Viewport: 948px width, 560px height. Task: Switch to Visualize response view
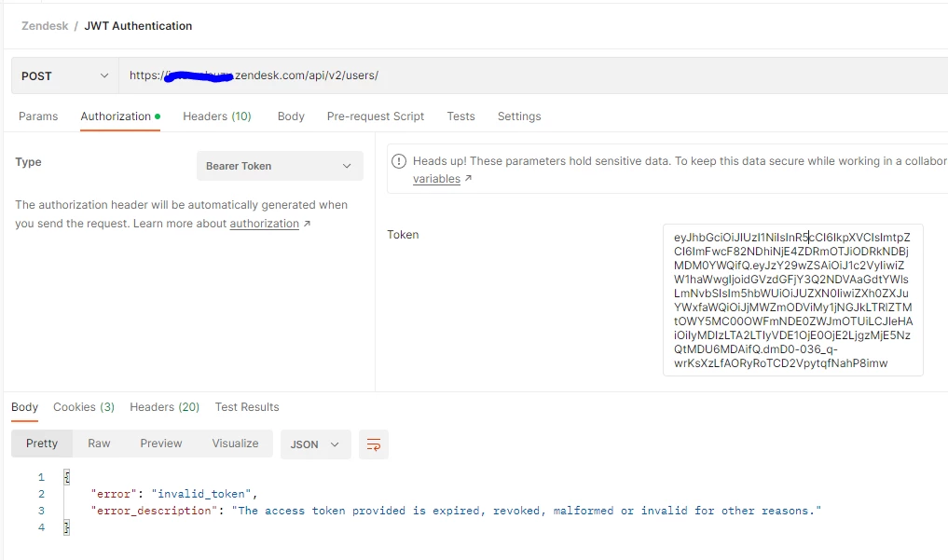click(235, 444)
